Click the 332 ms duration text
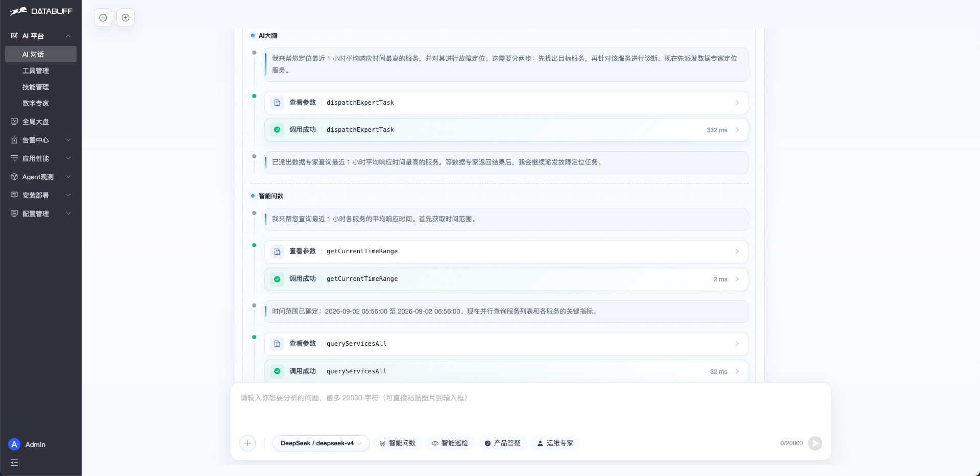This screenshot has width=980, height=476. [x=717, y=130]
